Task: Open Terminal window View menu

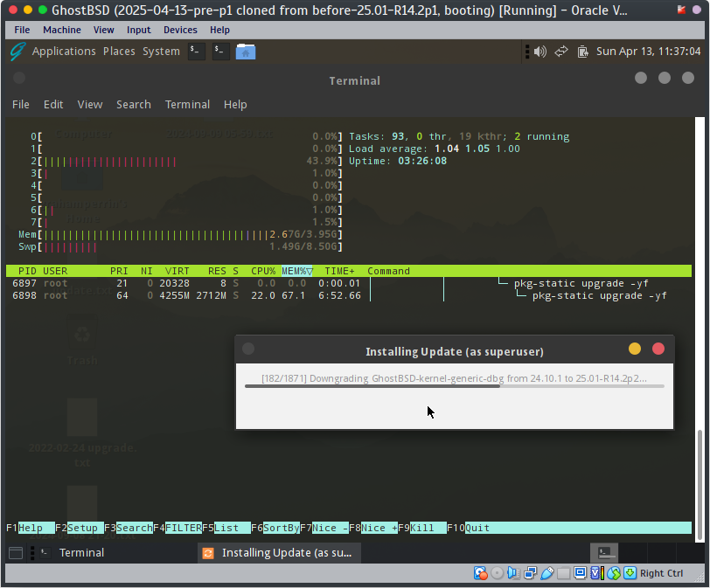Action: pos(90,105)
